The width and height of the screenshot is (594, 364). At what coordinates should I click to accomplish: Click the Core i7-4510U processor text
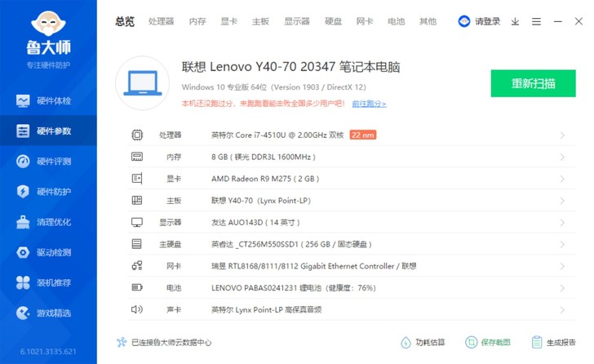tap(277, 135)
